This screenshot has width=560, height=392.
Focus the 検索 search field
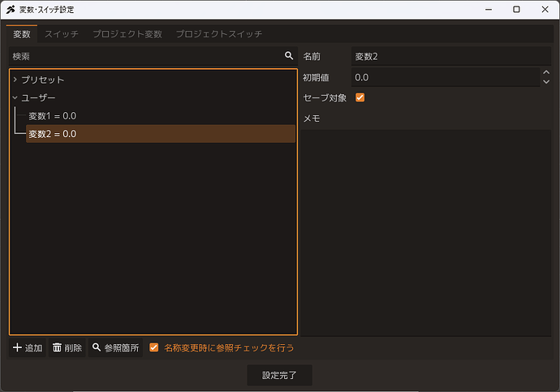pos(153,56)
